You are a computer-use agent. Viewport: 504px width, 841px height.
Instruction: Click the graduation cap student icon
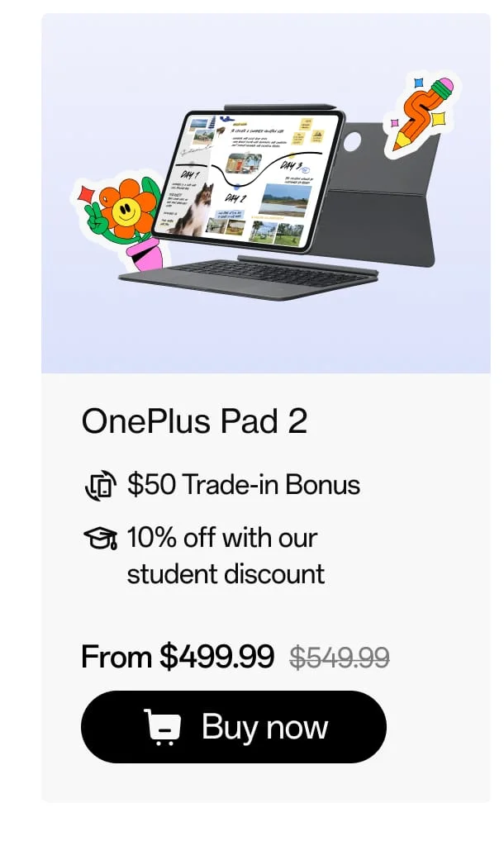tap(100, 538)
